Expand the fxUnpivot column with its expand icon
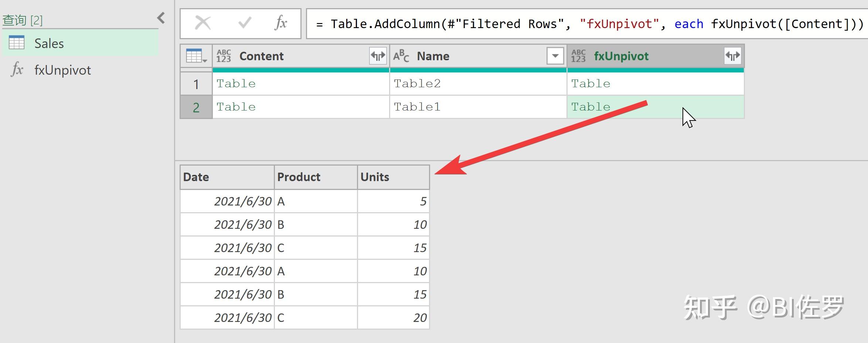The image size is (868, 343). (732, 56)
